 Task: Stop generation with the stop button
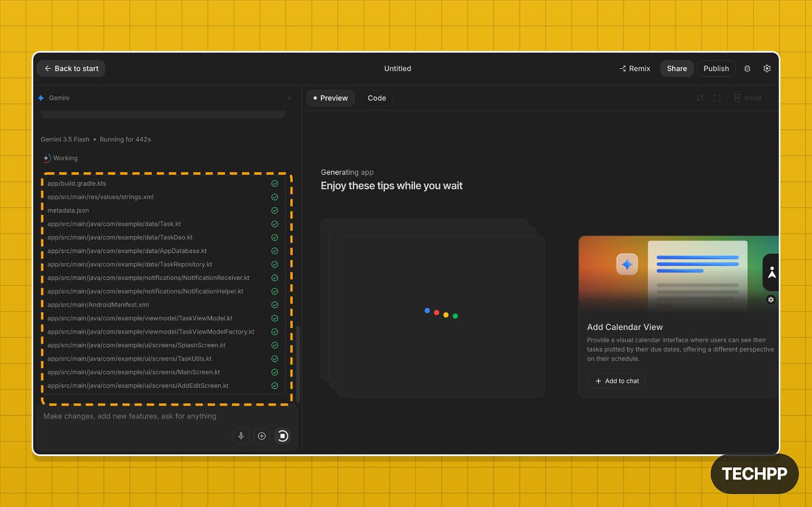point(283,436)
